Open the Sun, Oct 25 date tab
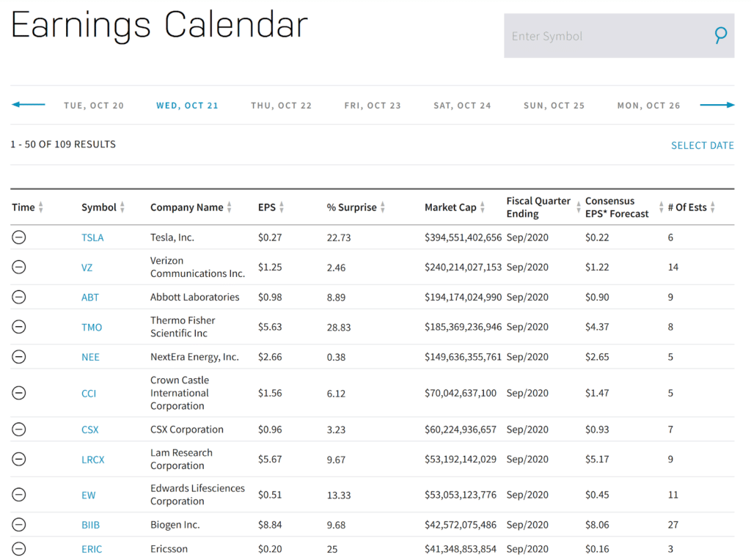Screen dimensions: 751x560 pos(554,106)
